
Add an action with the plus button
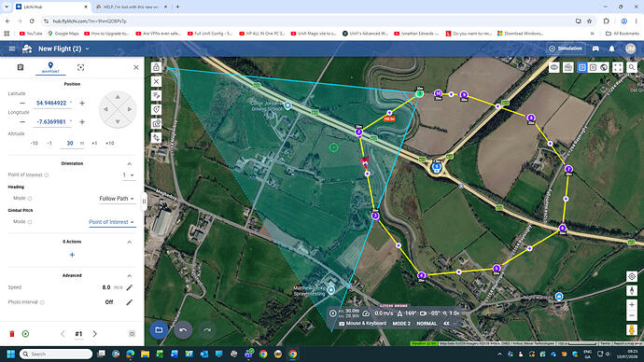pyautogui.click(x=72, y=255)
